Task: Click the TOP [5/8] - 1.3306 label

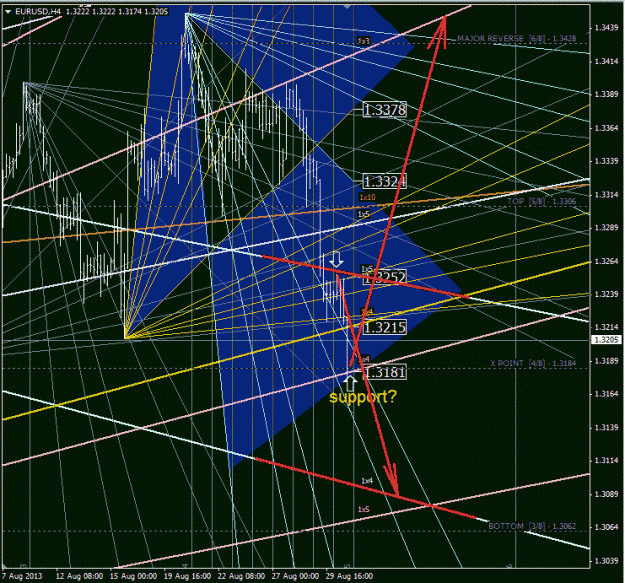Action: tap(542, 201)
